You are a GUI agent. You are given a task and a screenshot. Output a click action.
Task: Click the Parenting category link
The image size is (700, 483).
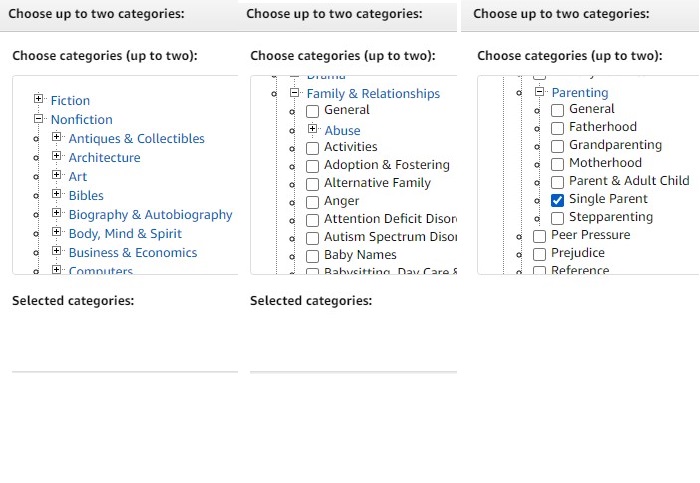580,92
